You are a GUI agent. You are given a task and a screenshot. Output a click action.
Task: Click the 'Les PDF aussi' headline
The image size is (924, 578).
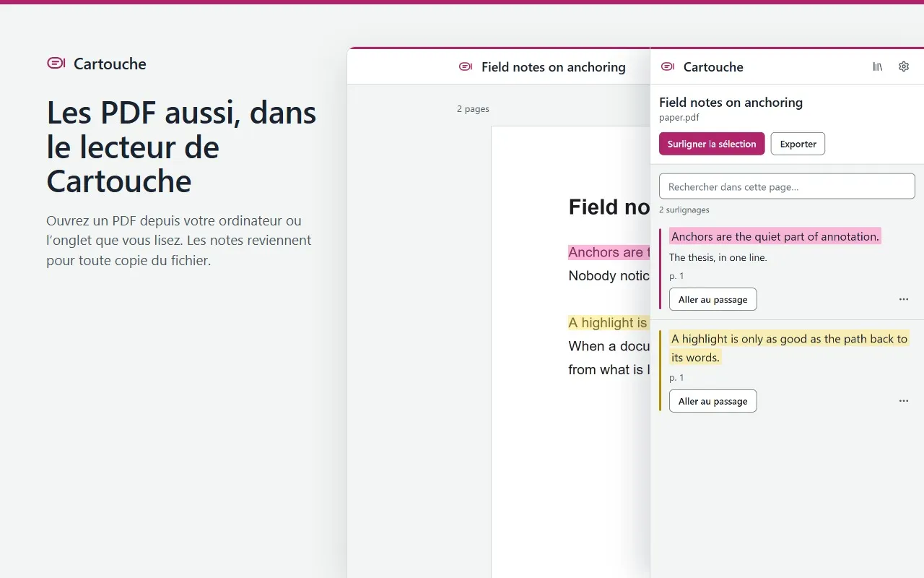pos(181,147)
